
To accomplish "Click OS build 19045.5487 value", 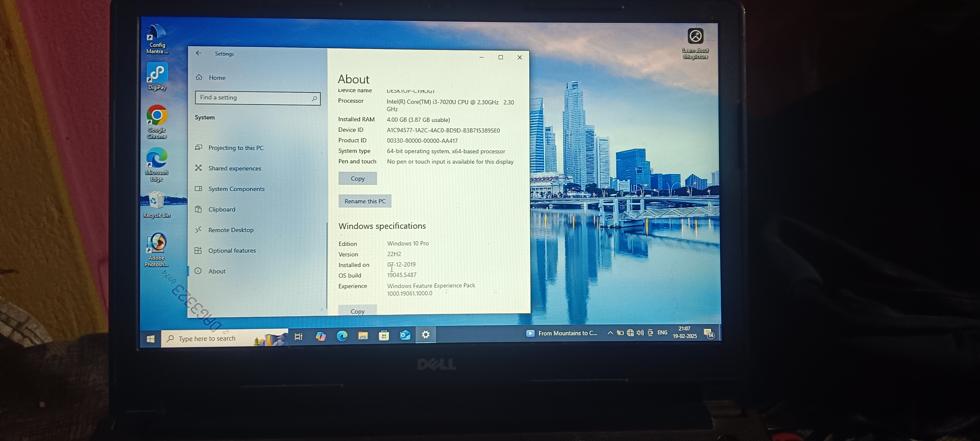I will (402, 275).
